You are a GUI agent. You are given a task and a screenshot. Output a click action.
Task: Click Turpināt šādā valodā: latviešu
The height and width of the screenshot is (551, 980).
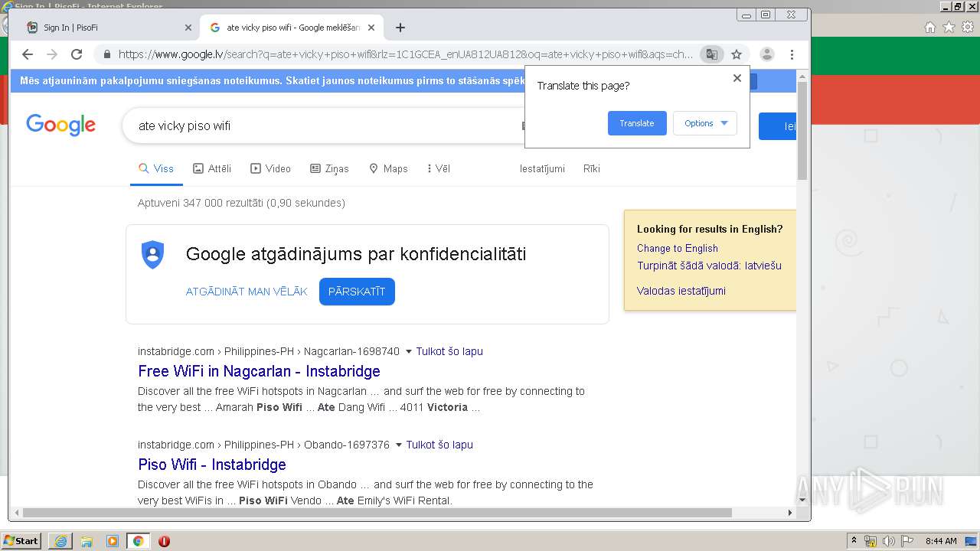[x=709, y=266]
